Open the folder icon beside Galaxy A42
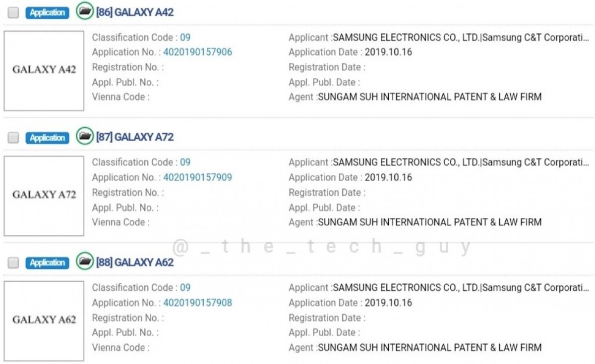595x364 pixels. tap(85, 11)
